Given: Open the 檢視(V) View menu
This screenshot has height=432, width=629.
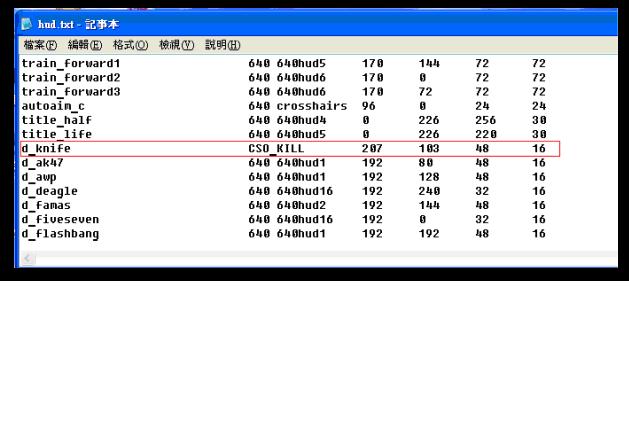Looking at the screenshot, I should pos(177,45).
